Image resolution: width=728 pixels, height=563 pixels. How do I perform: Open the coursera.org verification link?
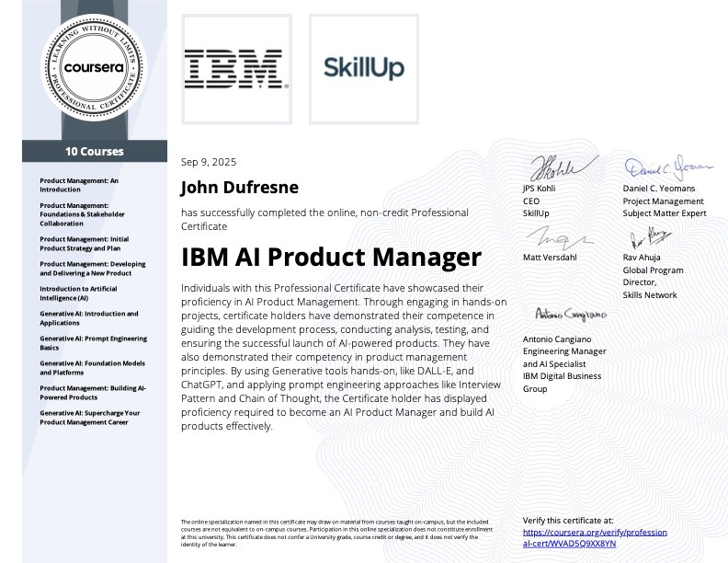595,538
